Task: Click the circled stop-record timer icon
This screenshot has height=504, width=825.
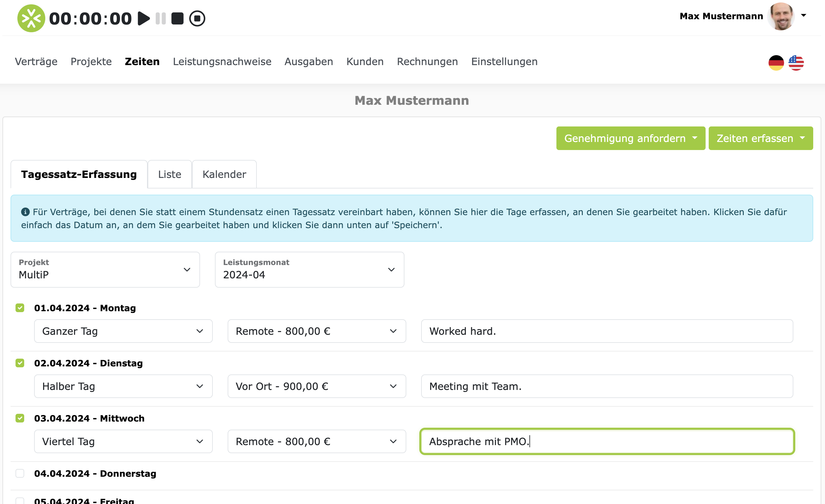Action: coord(197,18)
